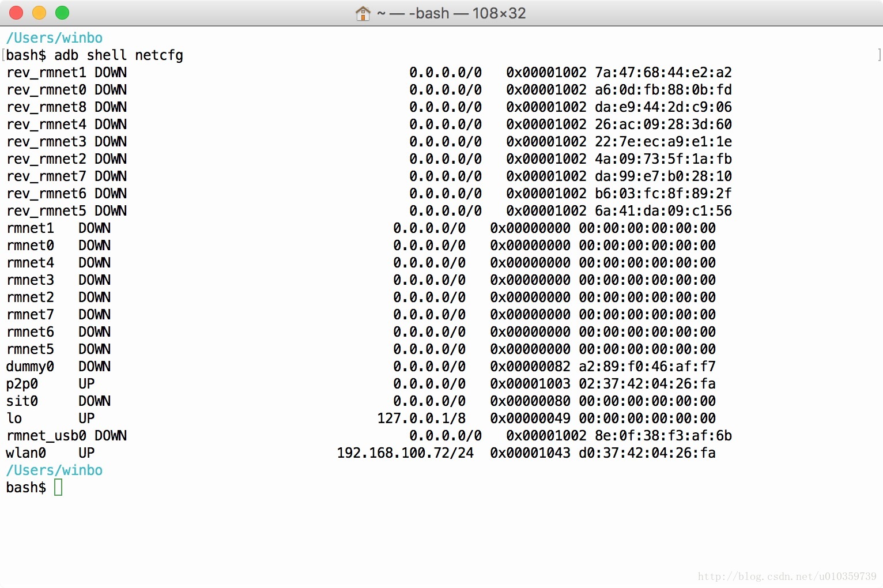Click the cursor at the last bash$ prompt

(x=58, y=487)
